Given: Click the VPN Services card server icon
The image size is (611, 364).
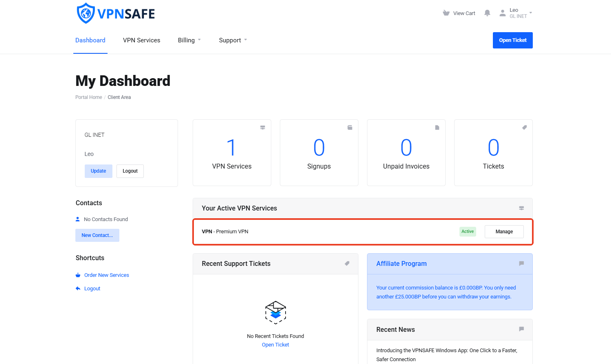Looking at the screenshot, I should pos(263,127).
